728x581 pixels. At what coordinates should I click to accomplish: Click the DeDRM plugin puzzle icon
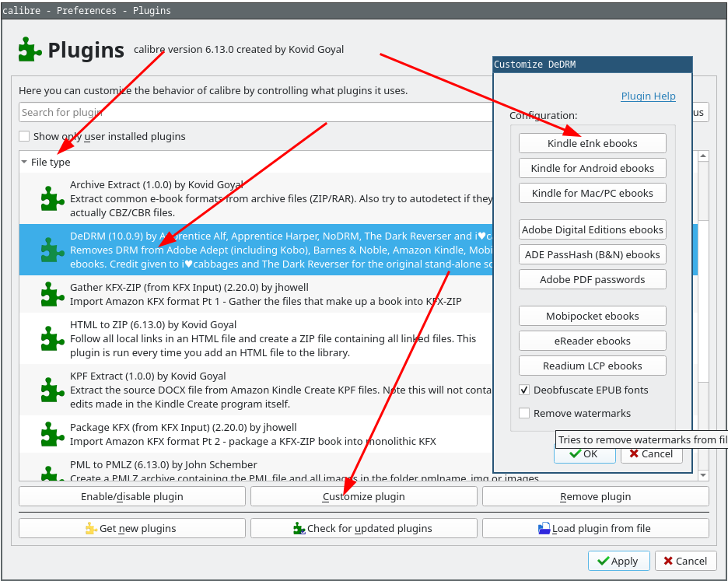[x=52, y=250]
